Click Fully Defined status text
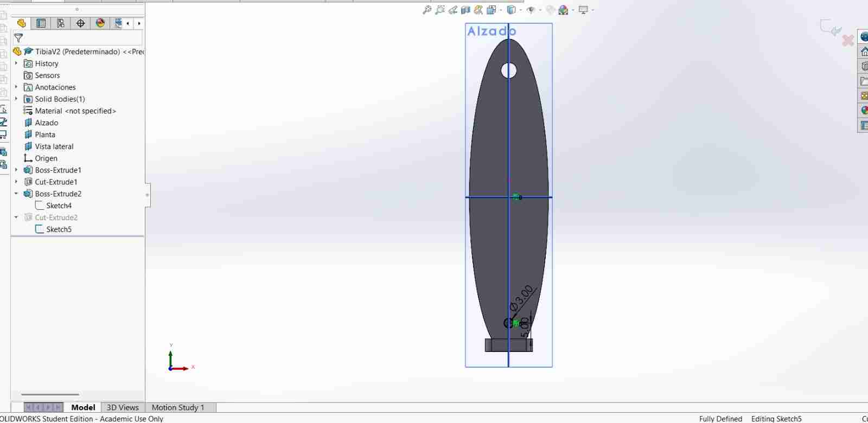 point(720,419)
